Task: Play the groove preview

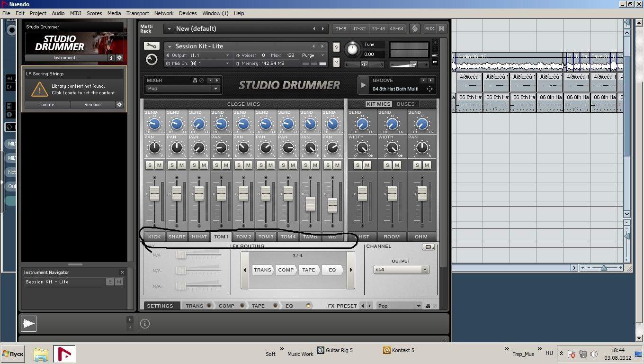Action: [363, 85]
